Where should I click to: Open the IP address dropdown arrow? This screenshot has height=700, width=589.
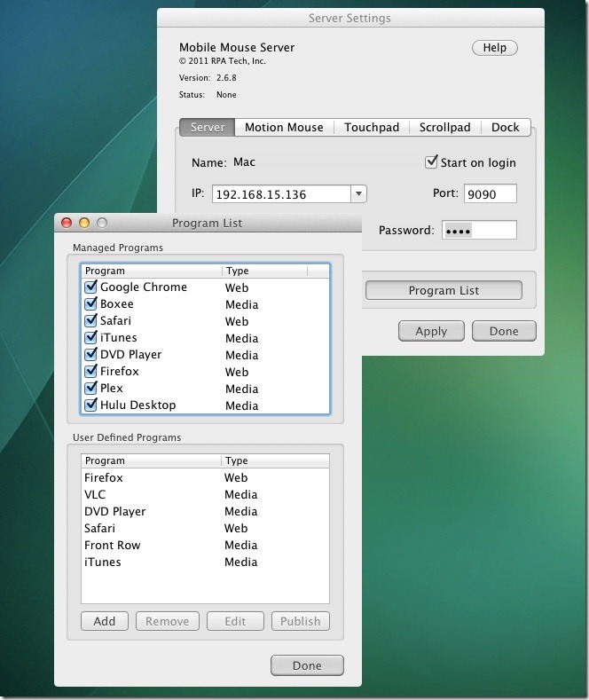[358, 193]
